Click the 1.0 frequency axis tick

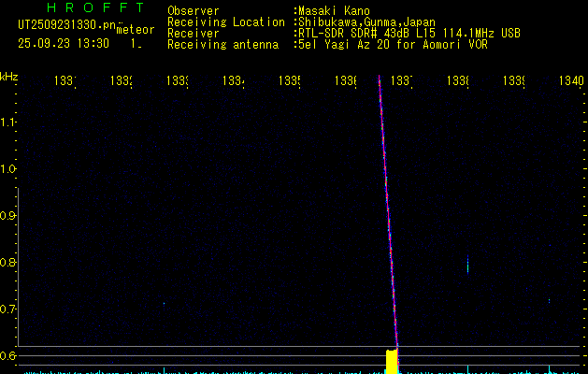[x=9, y=169]
